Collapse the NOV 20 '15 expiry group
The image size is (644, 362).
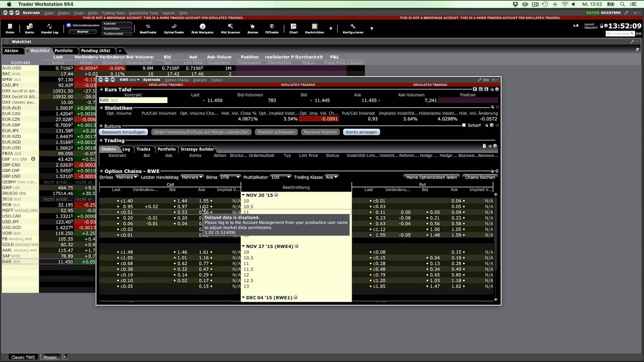(x=244, y=195)
